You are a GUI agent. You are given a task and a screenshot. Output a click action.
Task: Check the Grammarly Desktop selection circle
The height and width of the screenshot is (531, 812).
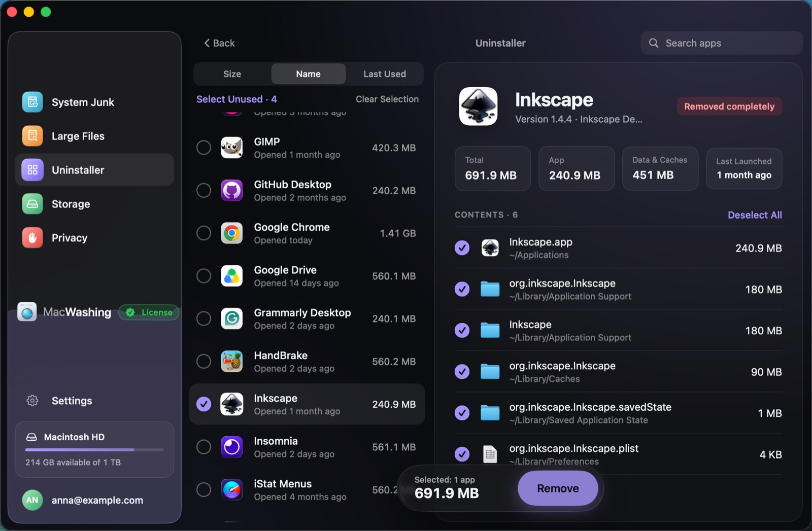pyautogui.click(x=204, y=318)
